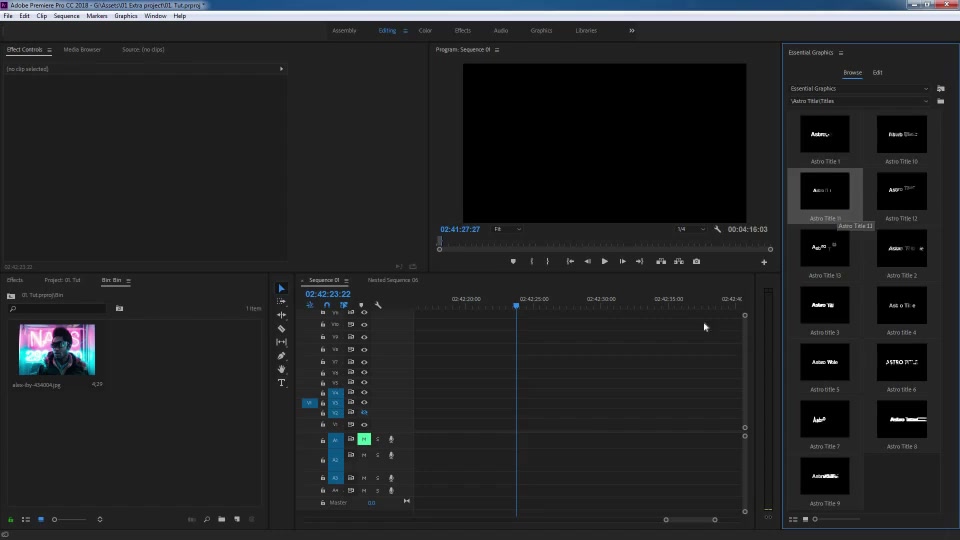This screenshot has width=960, height=540.
Task: Select the Hand tool
Action: tap(282, 369)
